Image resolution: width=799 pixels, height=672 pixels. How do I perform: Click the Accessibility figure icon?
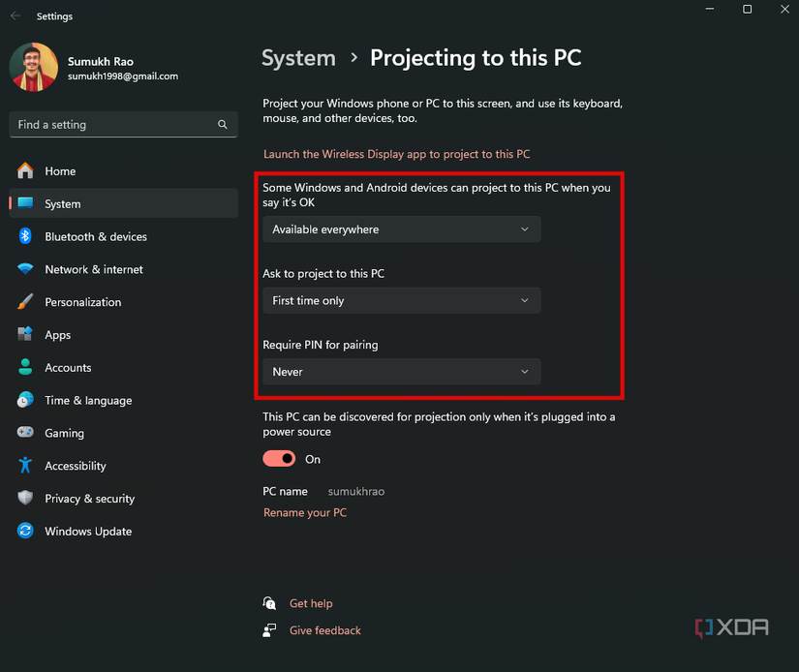pos(25,466)
